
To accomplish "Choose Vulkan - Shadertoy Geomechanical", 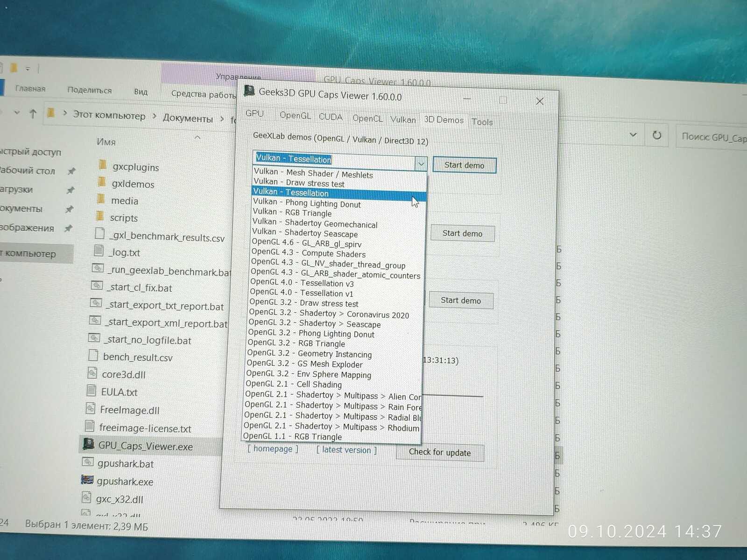I will pos(338,223).
